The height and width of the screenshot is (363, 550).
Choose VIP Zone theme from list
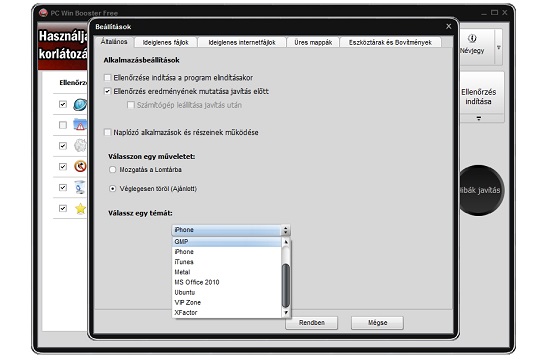click(227, 302)
